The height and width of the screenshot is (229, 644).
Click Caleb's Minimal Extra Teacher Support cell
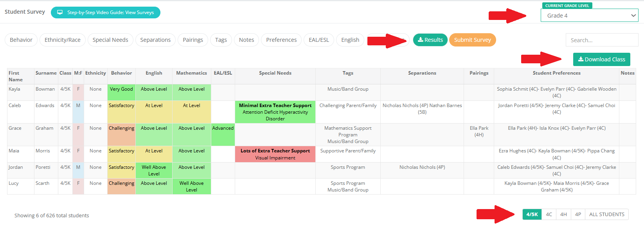click(x=275, y=112)
